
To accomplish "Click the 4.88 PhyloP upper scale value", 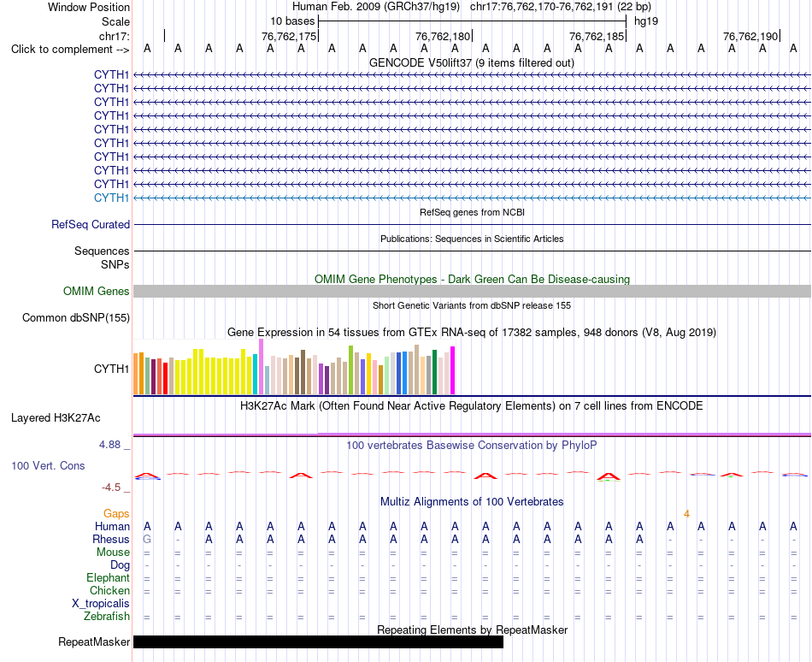I will point(109,445).
